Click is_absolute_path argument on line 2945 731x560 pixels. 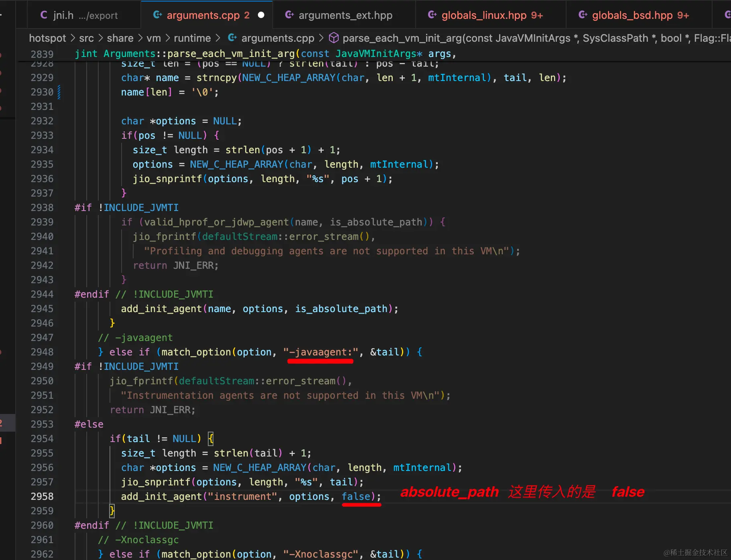click(341, 309)
